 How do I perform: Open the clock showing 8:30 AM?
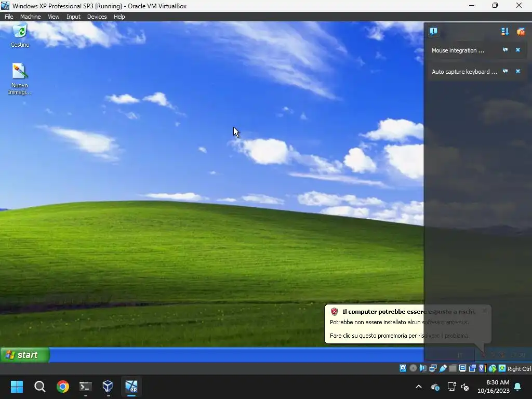[x=494, y=387]
